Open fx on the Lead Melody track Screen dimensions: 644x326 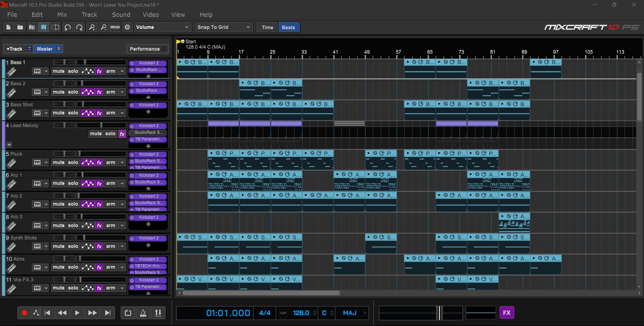(x=122, y=134)
